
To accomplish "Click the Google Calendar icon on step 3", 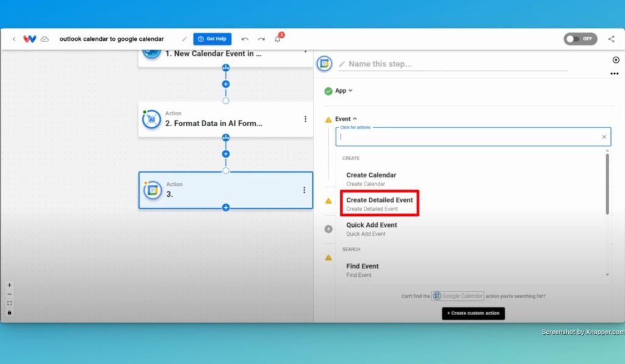I will coord(152,190).
